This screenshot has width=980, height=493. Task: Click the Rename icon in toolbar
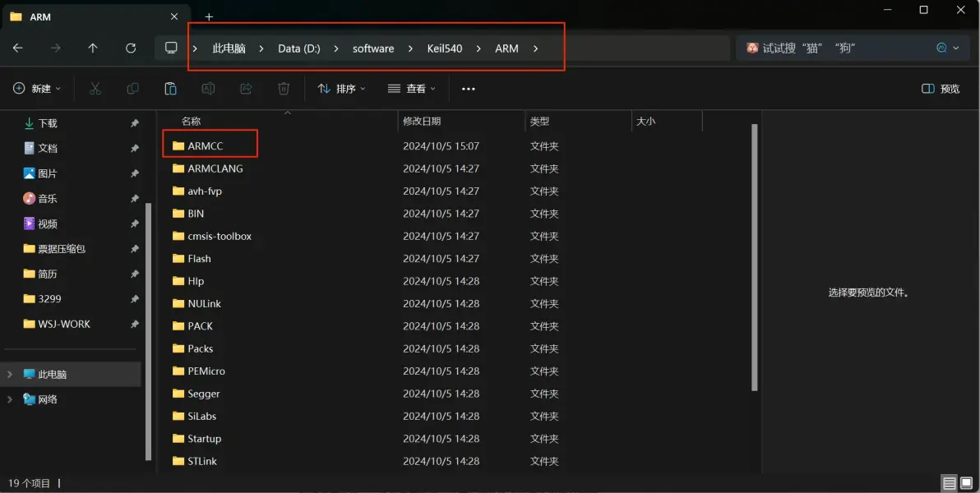208,89
